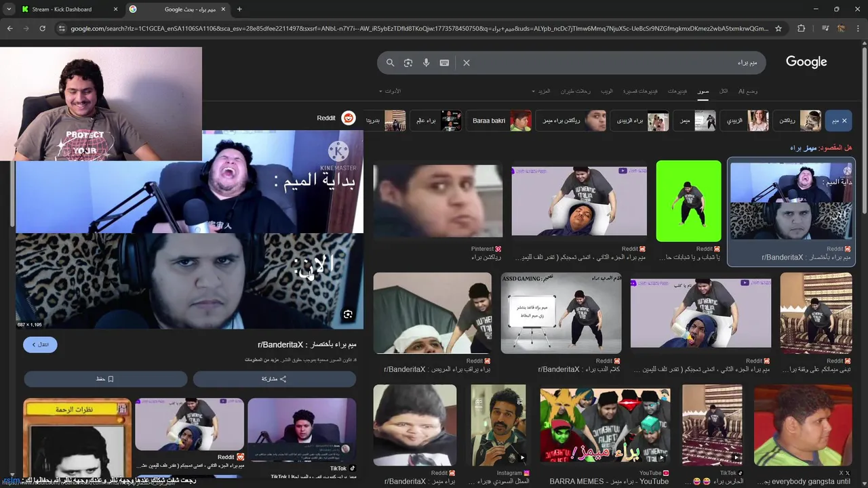
Task: Open the 'رحلات طيران' flights tab
Action: [575, 91]
